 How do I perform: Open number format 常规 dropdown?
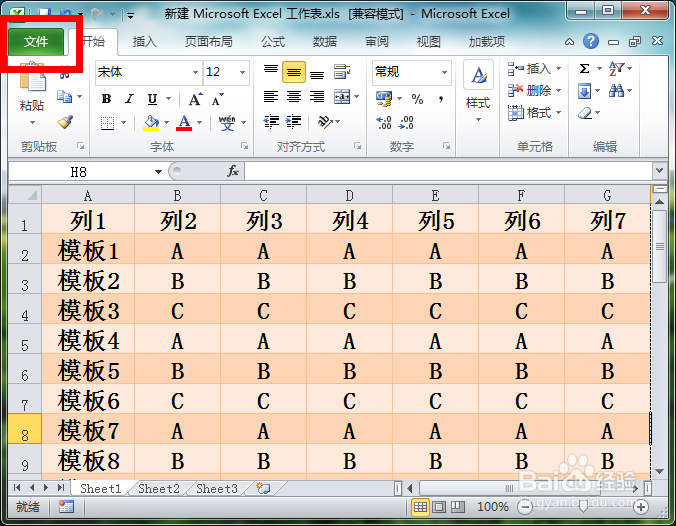[x=444, y=72]
